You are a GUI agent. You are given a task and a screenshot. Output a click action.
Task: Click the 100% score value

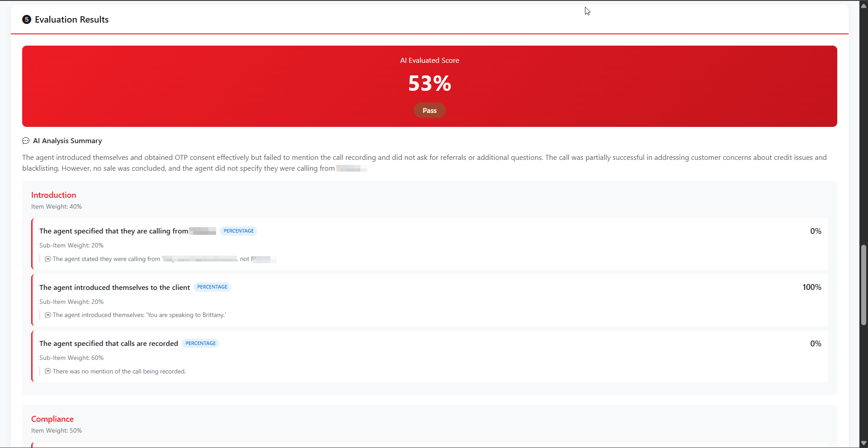click(812, 287)
